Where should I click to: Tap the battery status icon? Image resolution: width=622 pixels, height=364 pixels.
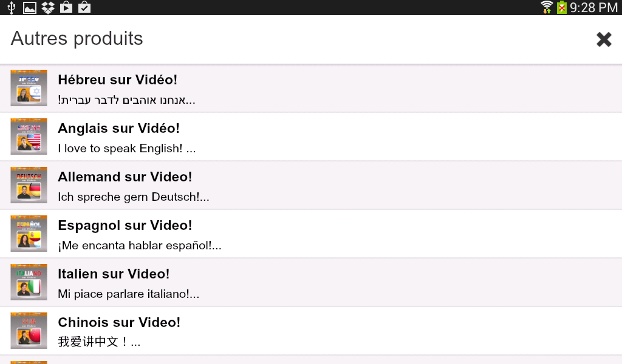coord(562,7)
